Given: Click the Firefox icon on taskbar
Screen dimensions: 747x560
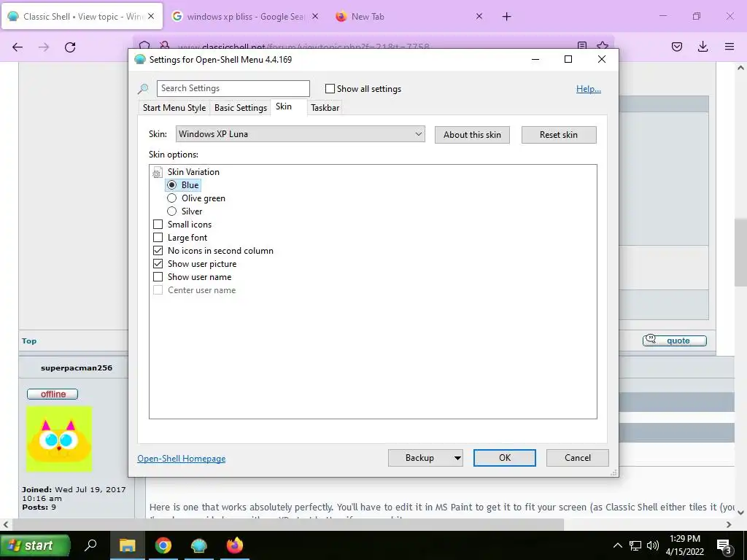Looking at the screenshot, I should click(234, 545).
